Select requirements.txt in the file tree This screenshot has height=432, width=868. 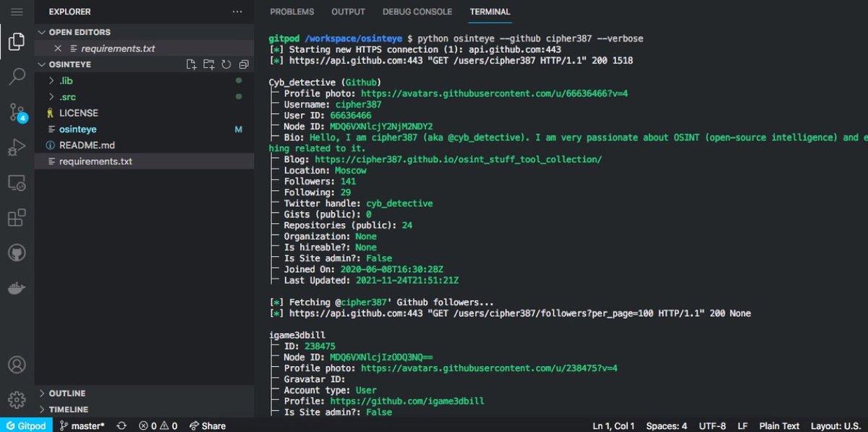(x=144, y=161)
